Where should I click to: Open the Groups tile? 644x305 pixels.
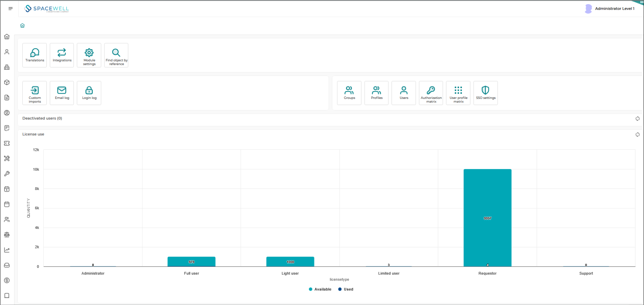(x=349, y=93)
